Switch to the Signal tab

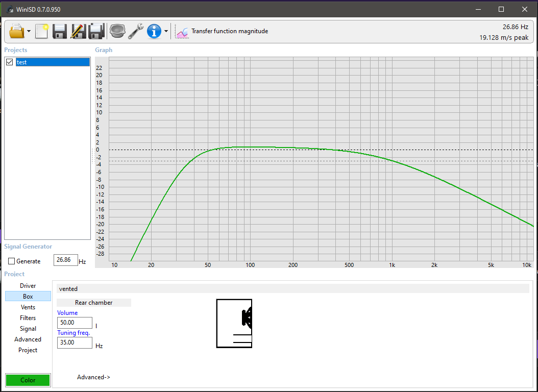pos(28,329)
